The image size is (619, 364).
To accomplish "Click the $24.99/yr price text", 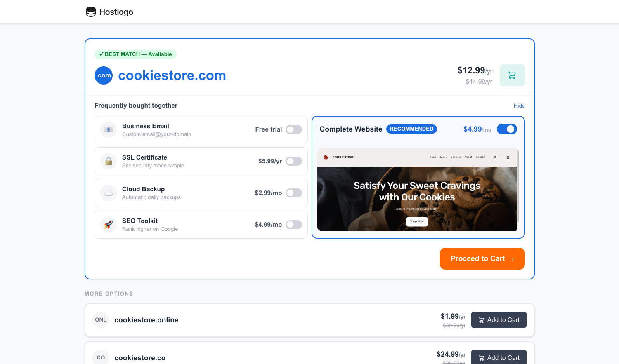I will [x=451, y=354].
